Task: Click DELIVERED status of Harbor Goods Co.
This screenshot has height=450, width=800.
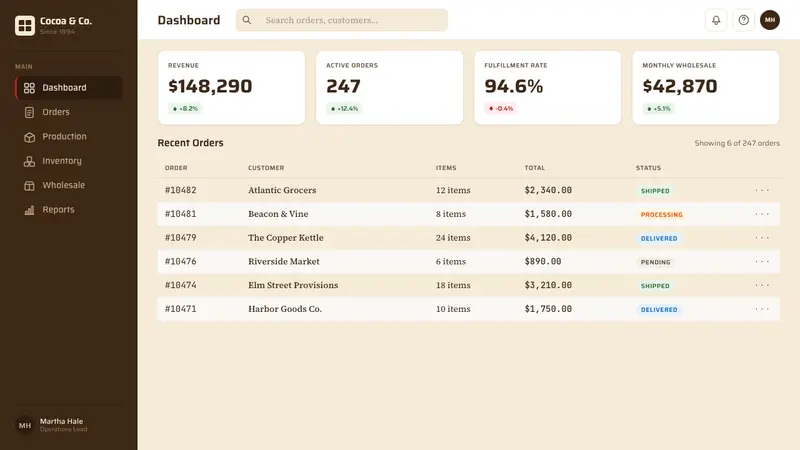Action: tap(659, 310)
